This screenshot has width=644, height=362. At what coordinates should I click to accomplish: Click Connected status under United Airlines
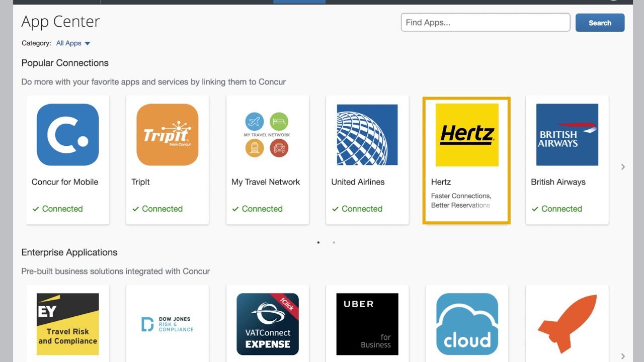pos(357,209)
